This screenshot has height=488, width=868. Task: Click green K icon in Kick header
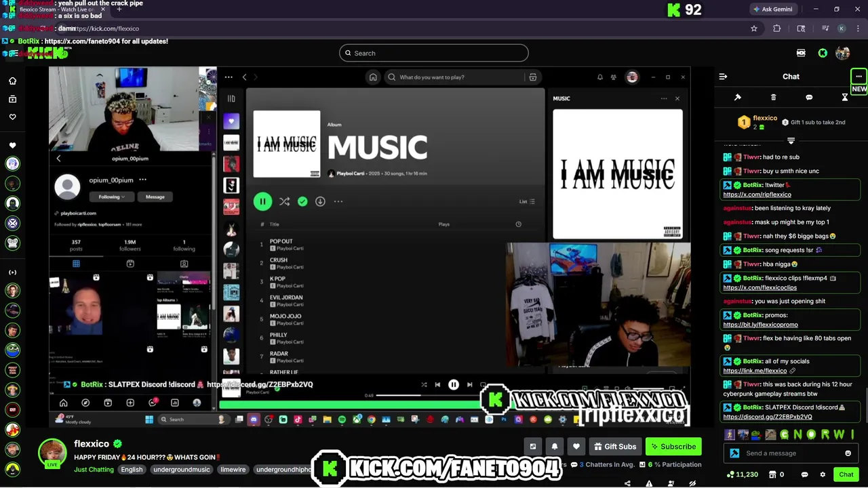point(823,53)
